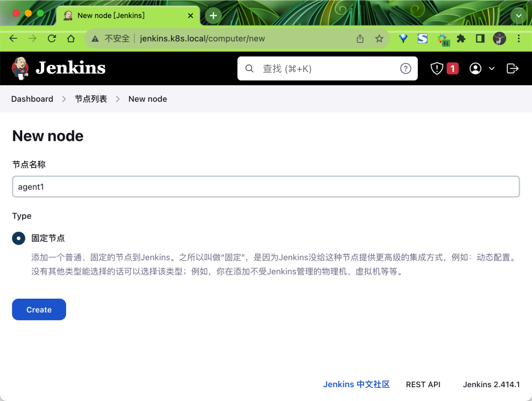Open the blue gem extension icon

pyautogui.click(x=403, y=38)
